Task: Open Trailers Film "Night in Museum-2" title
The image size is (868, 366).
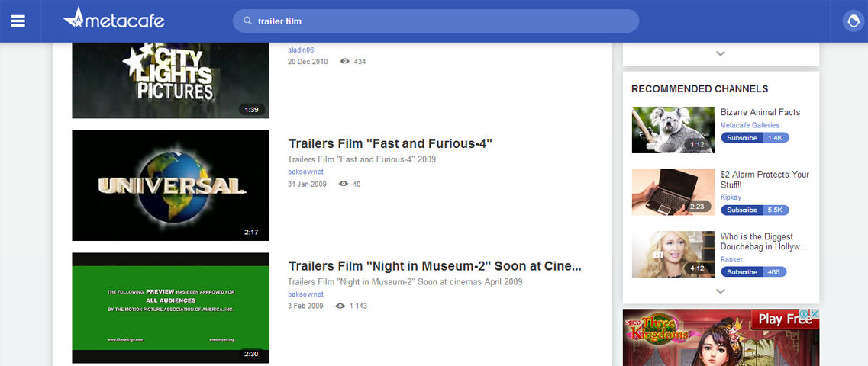Action: (x=434, y=266)
